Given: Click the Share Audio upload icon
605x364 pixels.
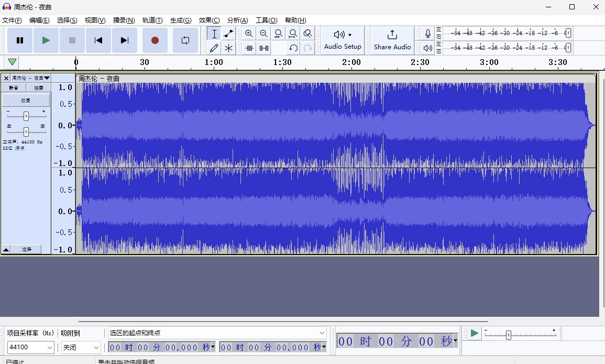Looking at the screenshot, I should pyautogui.click(x=392, y=35).
